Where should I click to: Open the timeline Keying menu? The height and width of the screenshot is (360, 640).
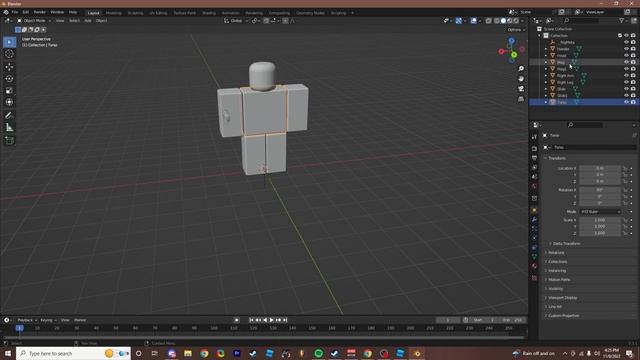(x=48, y=320)
